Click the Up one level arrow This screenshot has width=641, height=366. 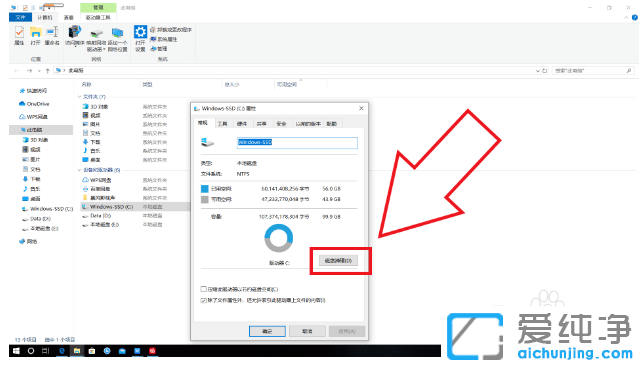[x=48, y=71]
